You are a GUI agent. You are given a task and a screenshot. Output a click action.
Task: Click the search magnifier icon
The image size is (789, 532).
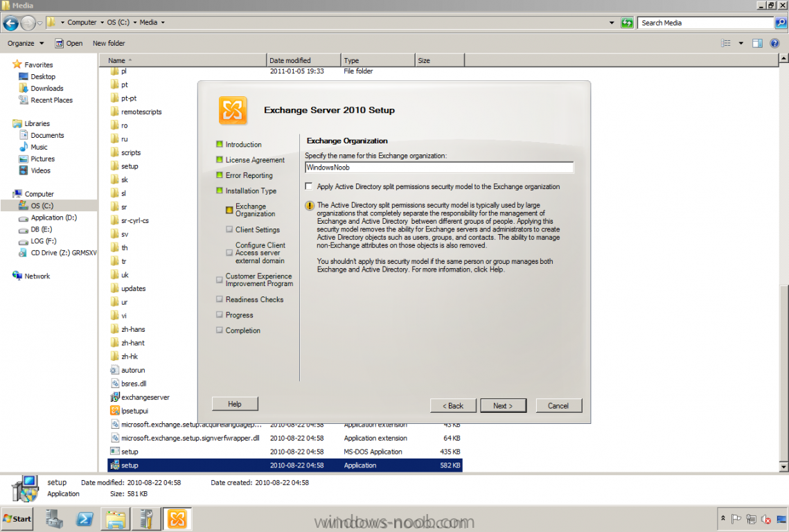click(x=781, y=23)
